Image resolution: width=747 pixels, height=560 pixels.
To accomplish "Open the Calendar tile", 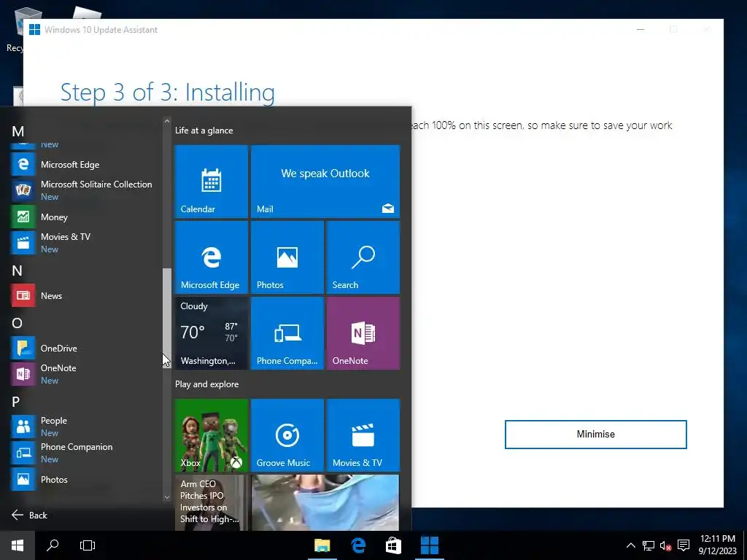I will (x=212, y=182).
